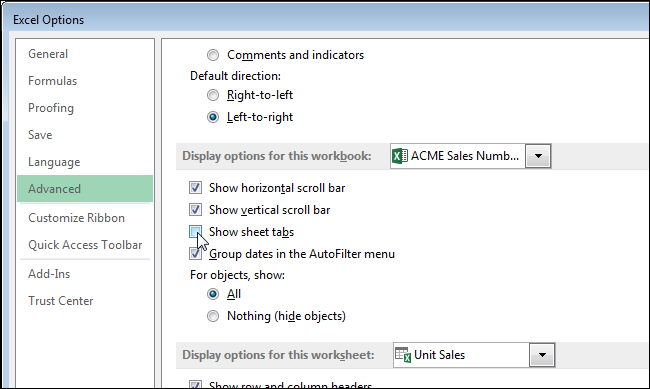
Task: Toggle Group dates in AutoFilter menu
Action: pyautogui.click(x=195, y=254)
